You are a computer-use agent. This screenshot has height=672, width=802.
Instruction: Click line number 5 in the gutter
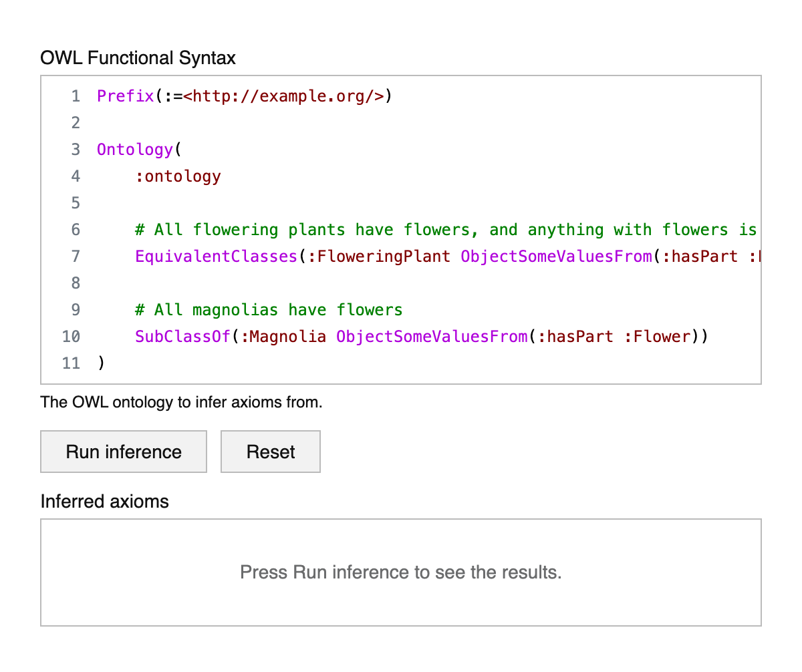76,203
